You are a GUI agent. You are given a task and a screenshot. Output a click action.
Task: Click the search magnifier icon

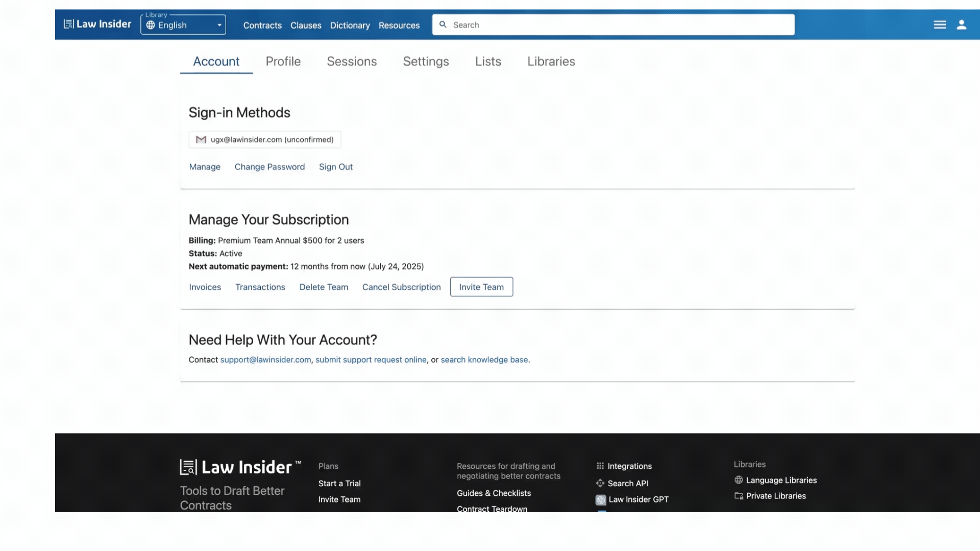443,24
